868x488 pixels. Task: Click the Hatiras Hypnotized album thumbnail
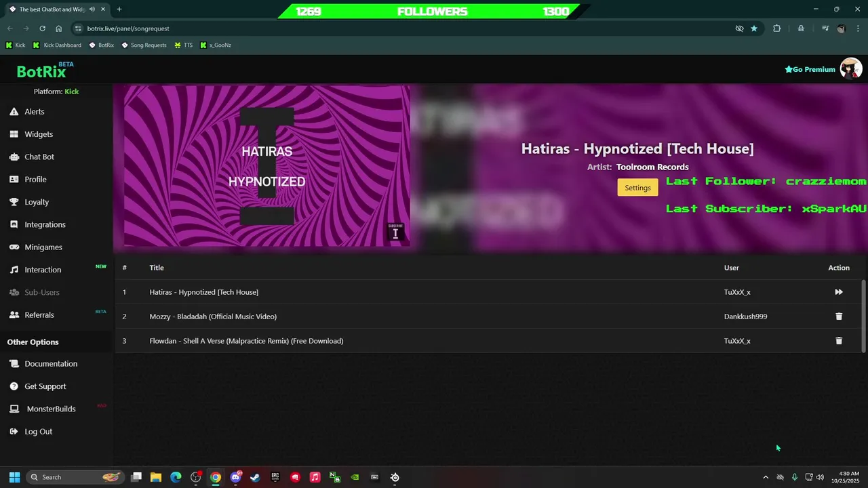pyautogui.click(x=267, y=166)
